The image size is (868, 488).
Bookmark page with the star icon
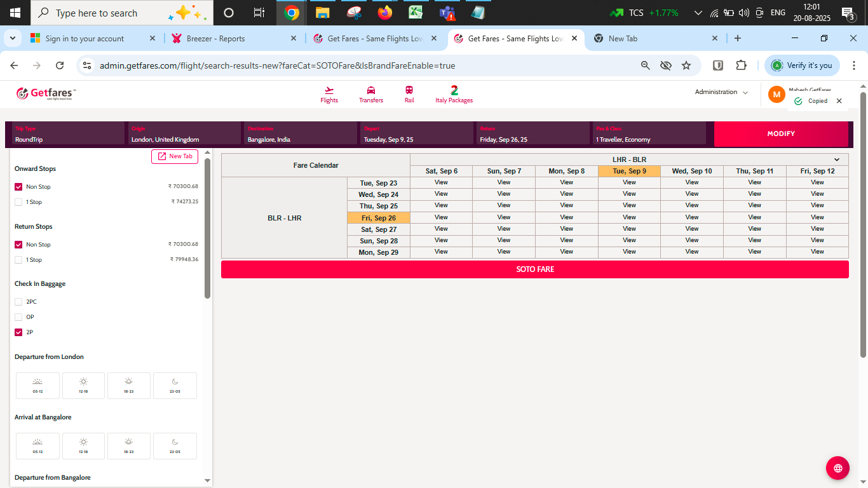[x=686, y=65]
